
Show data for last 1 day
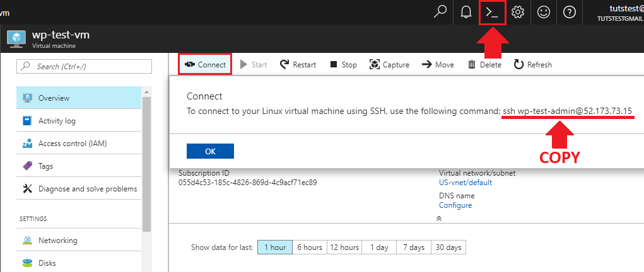click(x=379, y=247)
